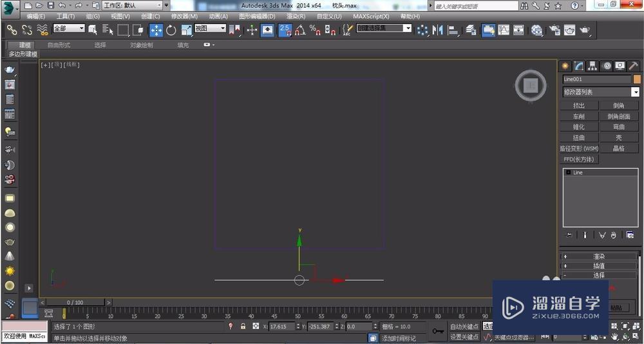Toggle the selection lock padlock
This screenshot has width=644, height=344.
pos(243,327)
